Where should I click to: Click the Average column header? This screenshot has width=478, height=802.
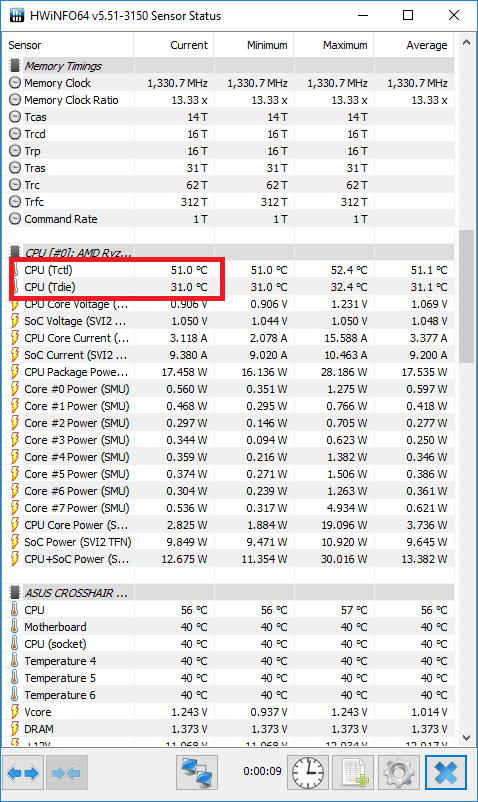[414, 45]
